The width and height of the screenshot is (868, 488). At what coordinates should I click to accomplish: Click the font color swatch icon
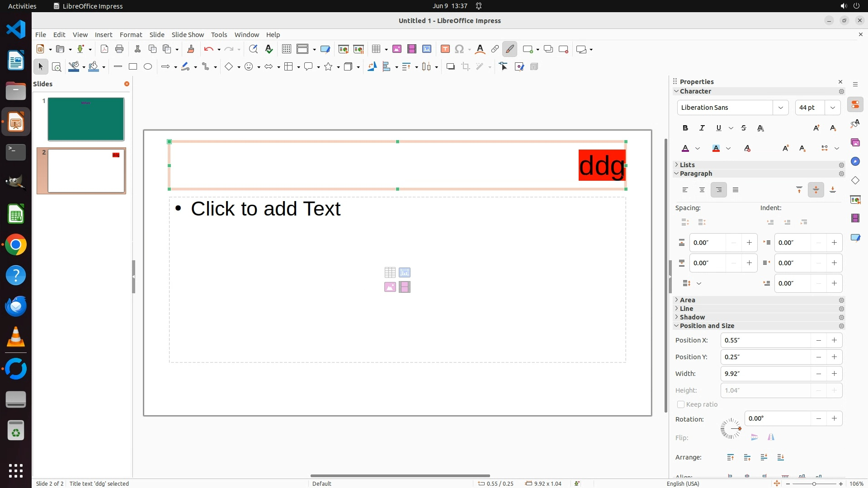tap(685, 149)
